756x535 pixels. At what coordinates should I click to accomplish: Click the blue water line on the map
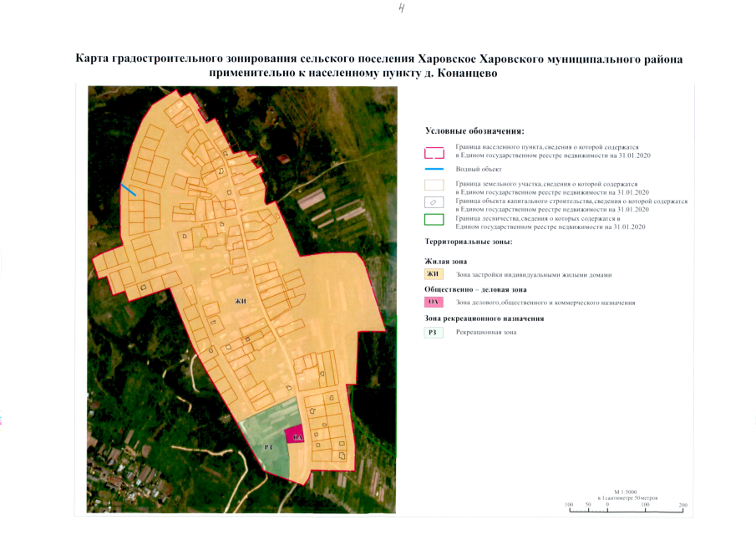tap(129, 190)
